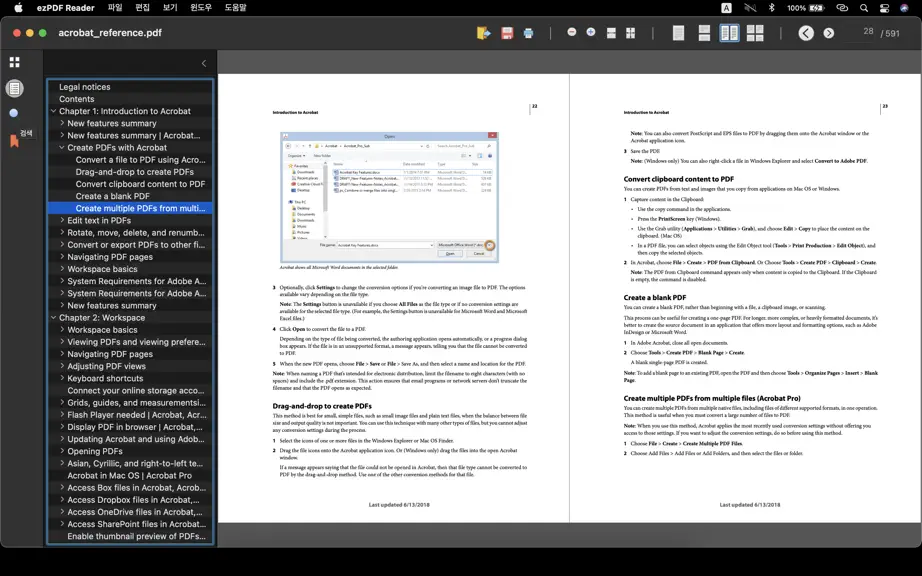Open the 보기 menu
The width and height of the screenshot is (922, 576).
pyautogui.click(x=170, y=8)
